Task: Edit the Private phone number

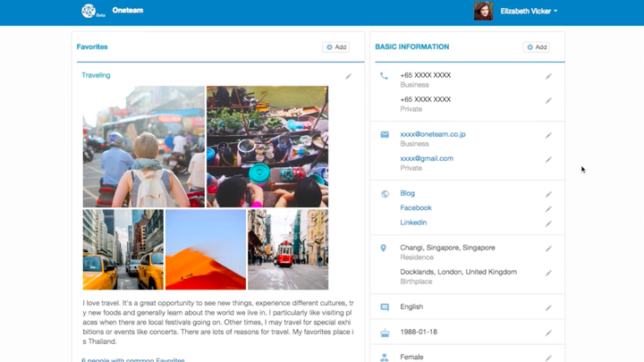Action: tap(548, 100)
